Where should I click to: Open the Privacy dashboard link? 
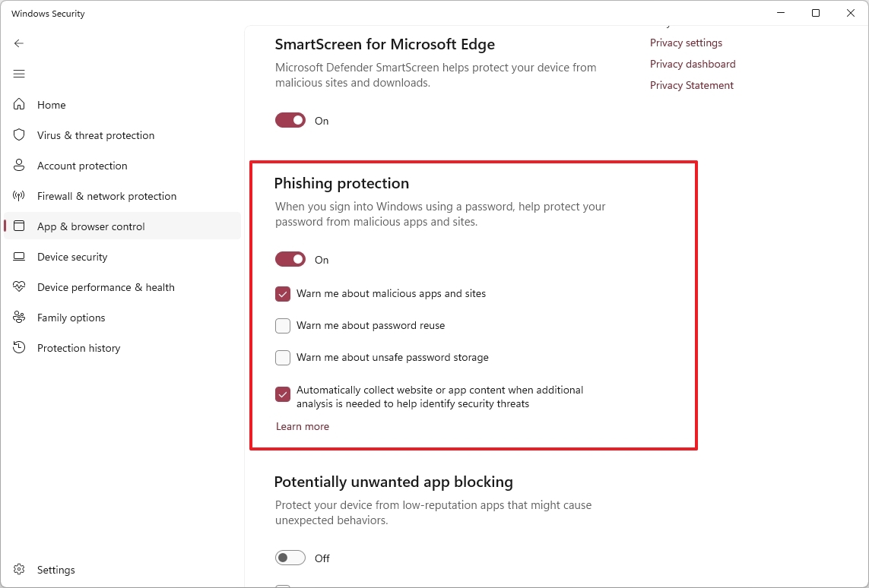click(x=692, y=64)
